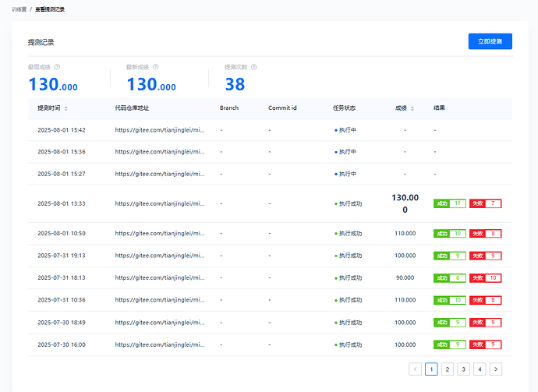The image size is (538, 392).
Task: Click the 失败 9 tag in the 2025-07-30 16:00 row
Action: point(485,344)
